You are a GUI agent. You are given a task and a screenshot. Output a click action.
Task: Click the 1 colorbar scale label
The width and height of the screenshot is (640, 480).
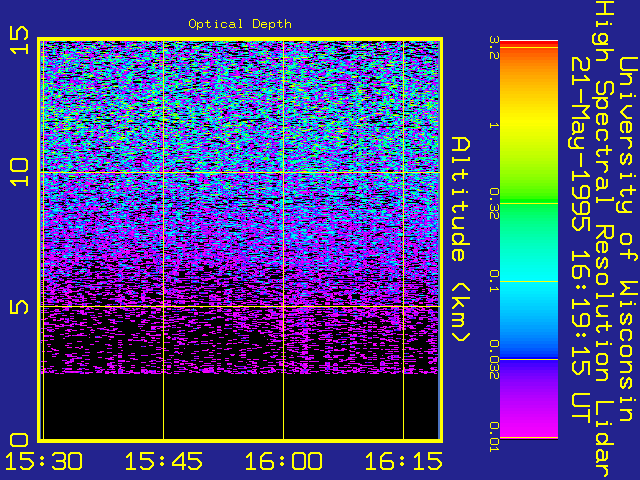494,125
